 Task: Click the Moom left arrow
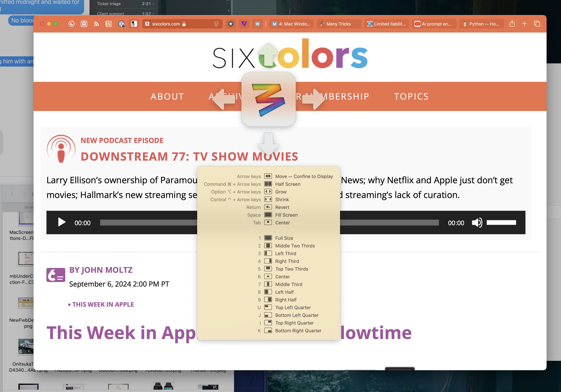223,99
